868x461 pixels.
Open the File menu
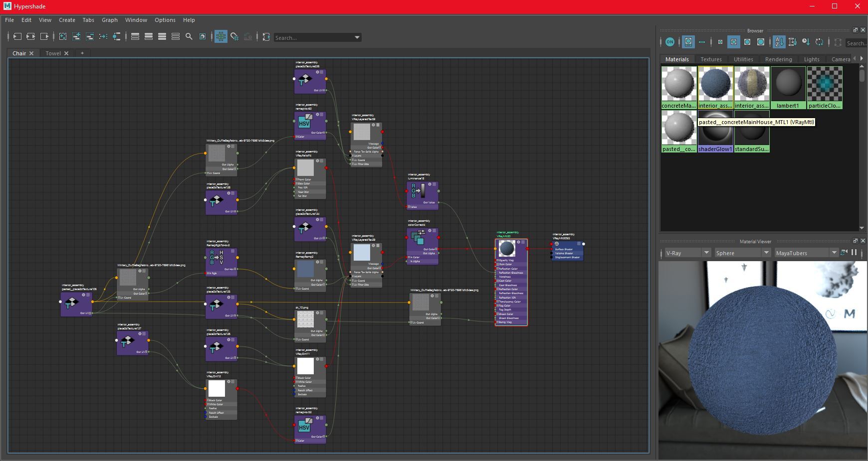9,20
